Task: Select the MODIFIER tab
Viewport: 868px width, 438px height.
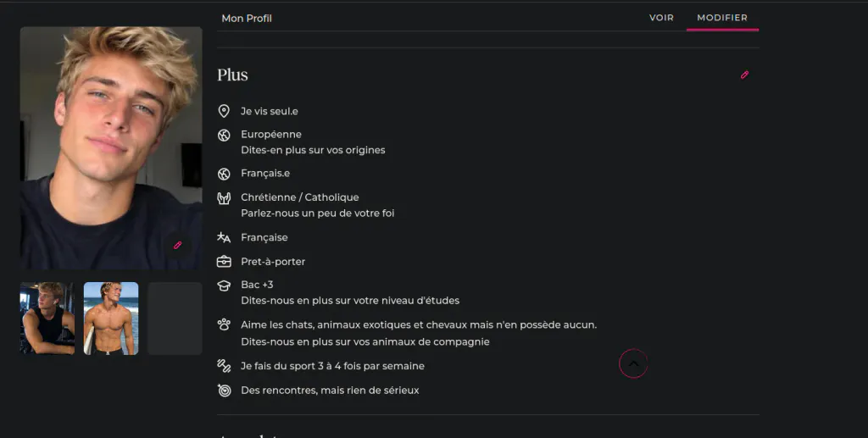Action: tap(722, 18)
